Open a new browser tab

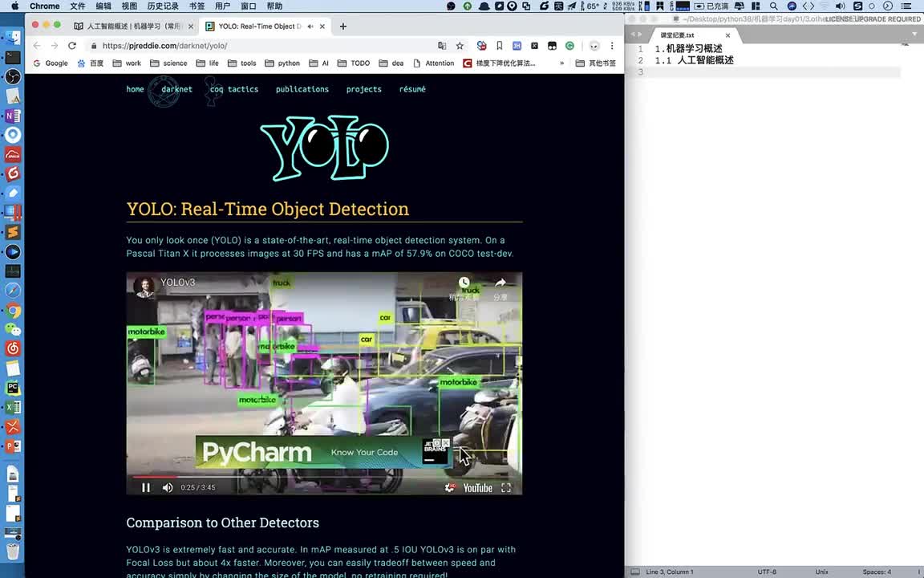tap(342, 26)
